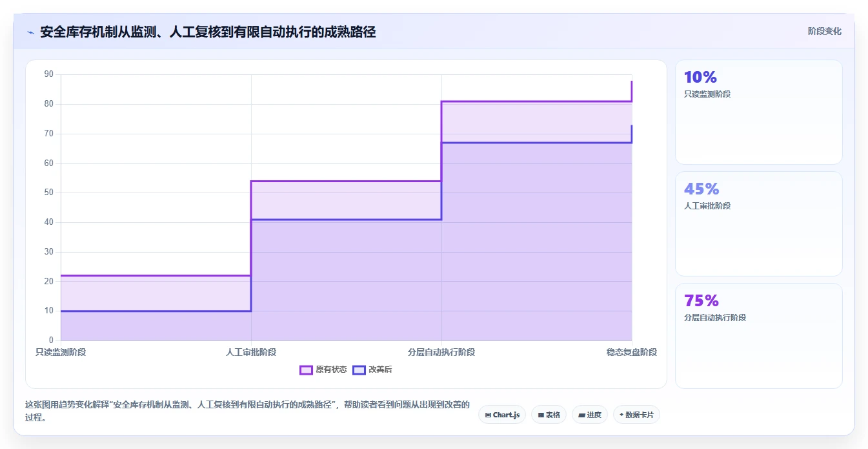This screenshot has height=449, width=868.
Task: Click the 75% value in third card
Action: [701, 300]
